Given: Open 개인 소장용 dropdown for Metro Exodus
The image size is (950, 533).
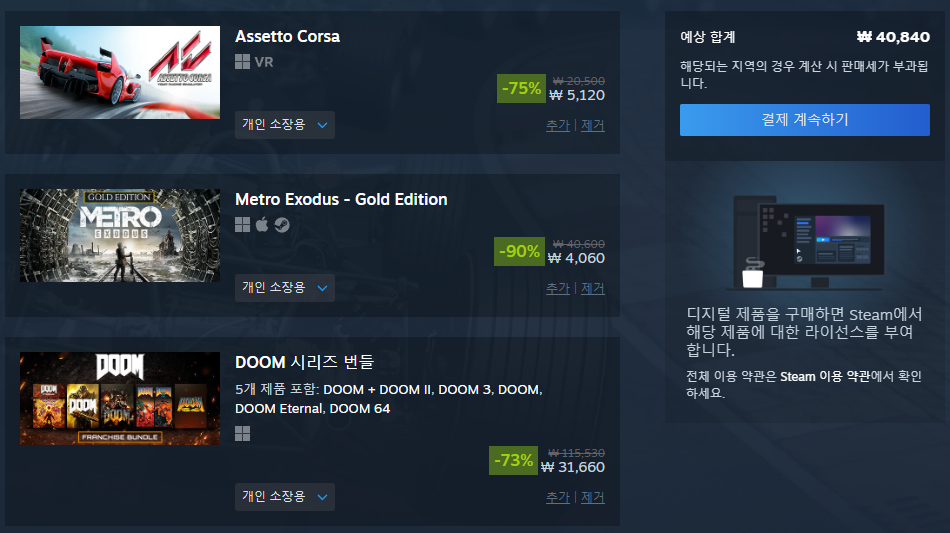Looking at the screenshot, I should [x=285, y=288].
